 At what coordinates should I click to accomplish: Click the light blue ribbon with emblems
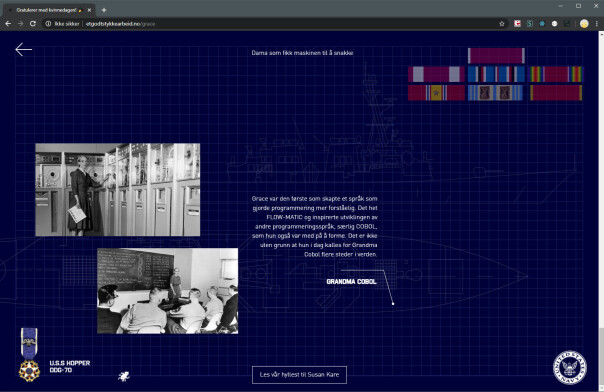pyautogui.click(x=495, y=93)
